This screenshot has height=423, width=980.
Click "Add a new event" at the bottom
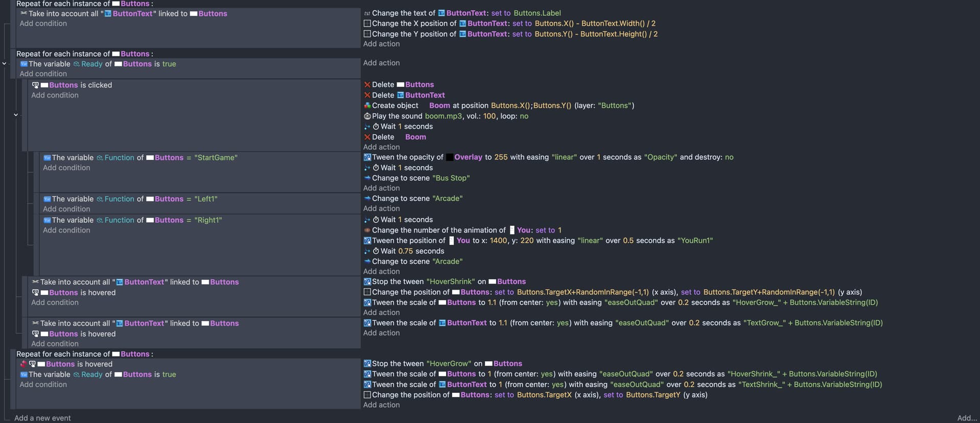(42, 418)
